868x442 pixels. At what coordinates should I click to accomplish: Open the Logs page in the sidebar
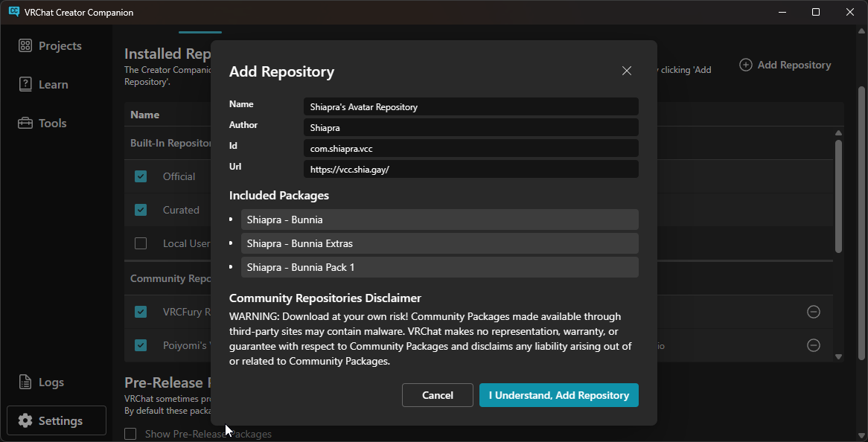(x=51, y=382)
